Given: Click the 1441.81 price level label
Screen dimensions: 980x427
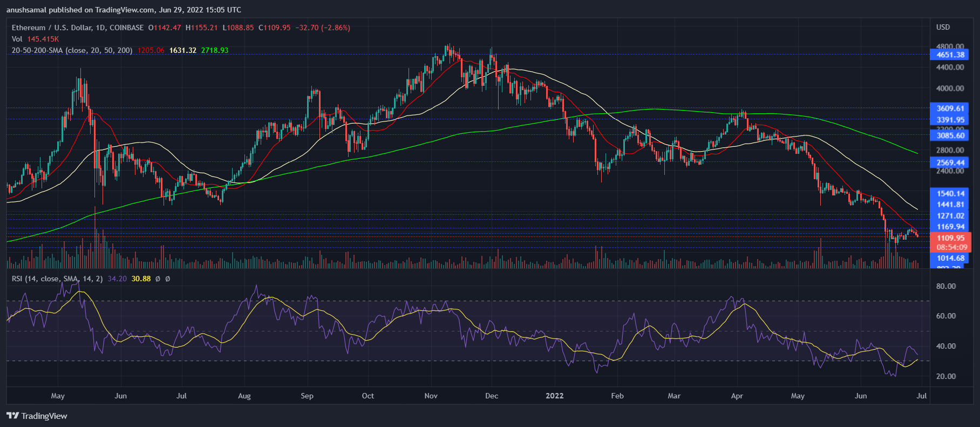Looking at the screenshot, I should pos(950,205).
